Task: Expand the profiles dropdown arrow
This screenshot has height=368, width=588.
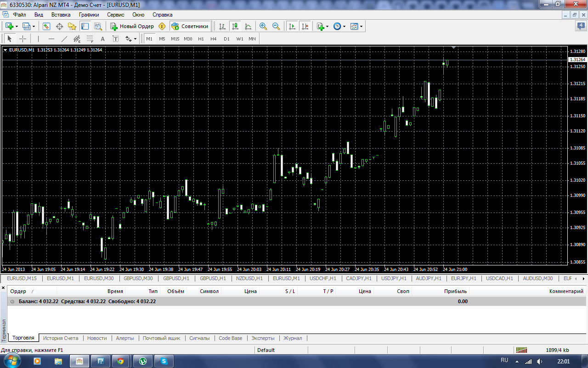Action: coord(34,26)
